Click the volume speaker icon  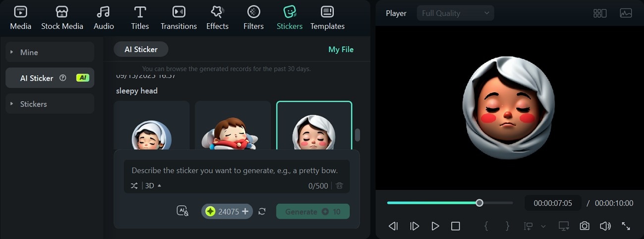pyautogui.click(x=605, y=226)
